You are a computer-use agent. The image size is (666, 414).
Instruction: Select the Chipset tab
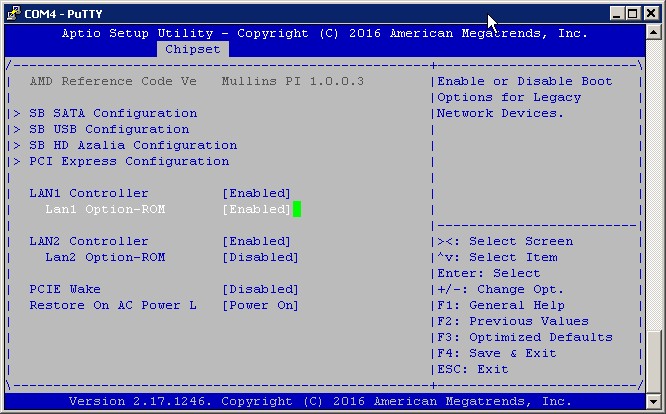coord(192,49)
